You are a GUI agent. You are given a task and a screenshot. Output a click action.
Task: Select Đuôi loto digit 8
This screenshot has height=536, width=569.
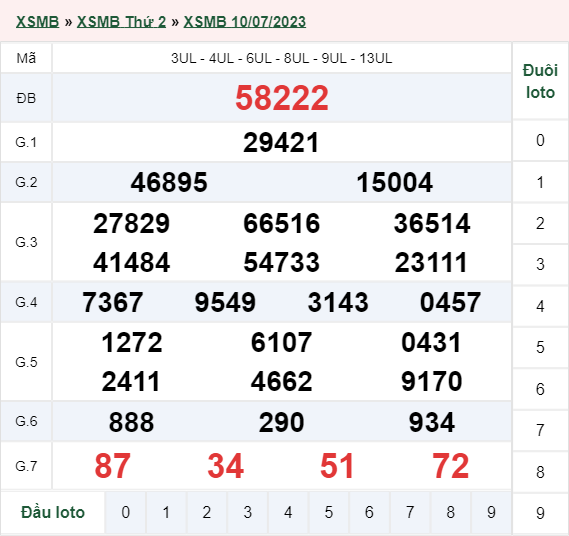coord(540,472)
